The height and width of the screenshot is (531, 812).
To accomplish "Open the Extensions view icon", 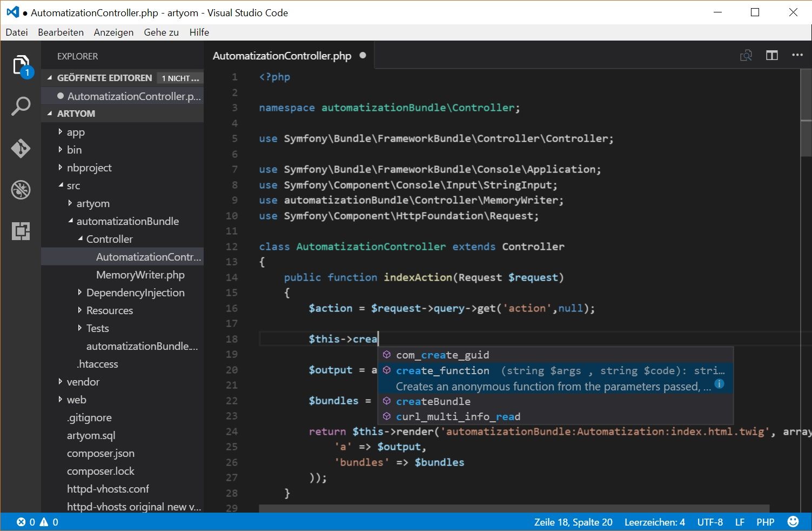I will pos(21,231).
